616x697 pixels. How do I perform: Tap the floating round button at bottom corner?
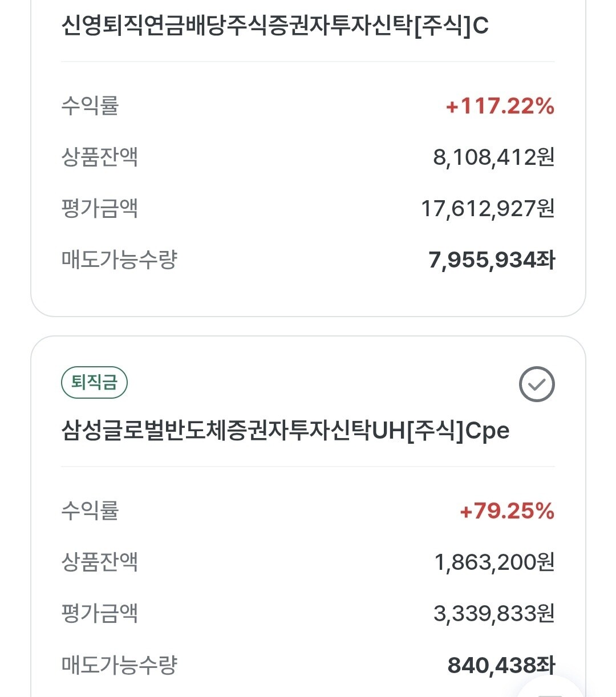pyautogui.click(x=551, y=687)
